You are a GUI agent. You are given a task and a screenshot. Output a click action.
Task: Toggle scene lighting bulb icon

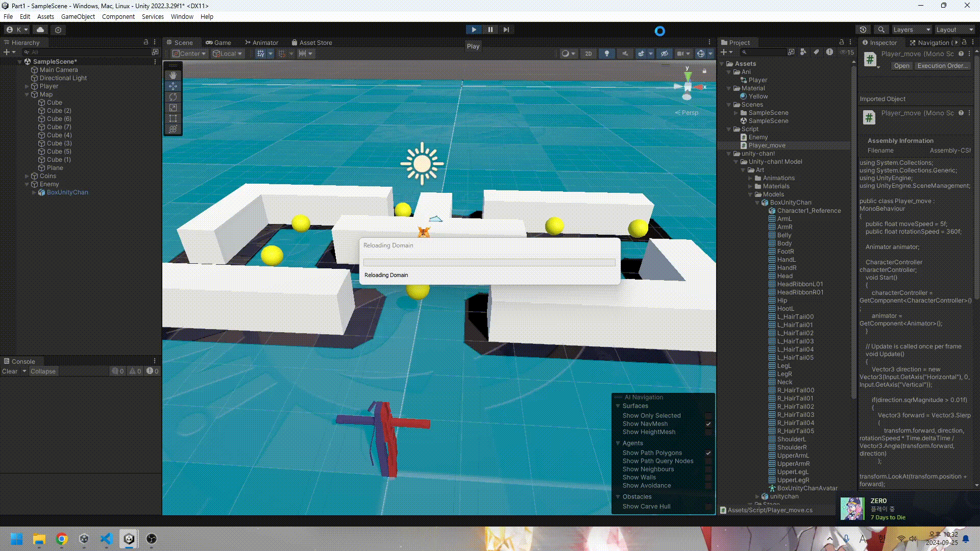606,54
